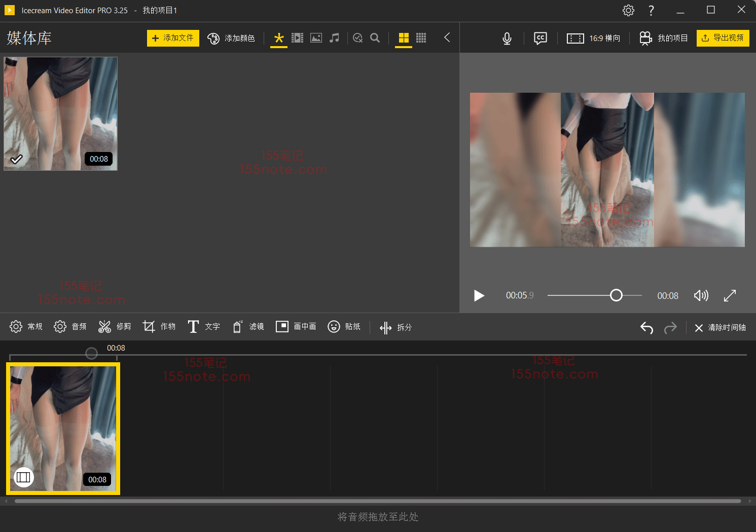Click the preview playback seek slider handle
This screenshot has height=532, width=756.
click(616, 295)
